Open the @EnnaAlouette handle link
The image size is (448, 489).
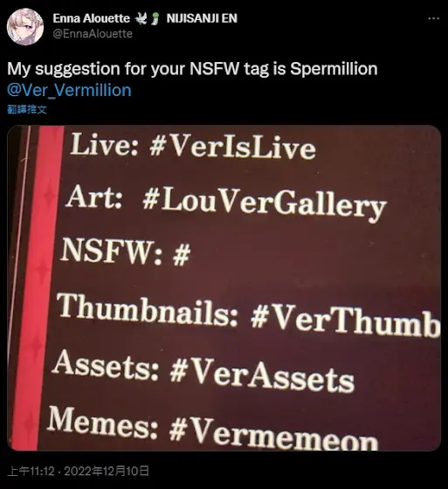pyautogui.click(x=93, y=34)
